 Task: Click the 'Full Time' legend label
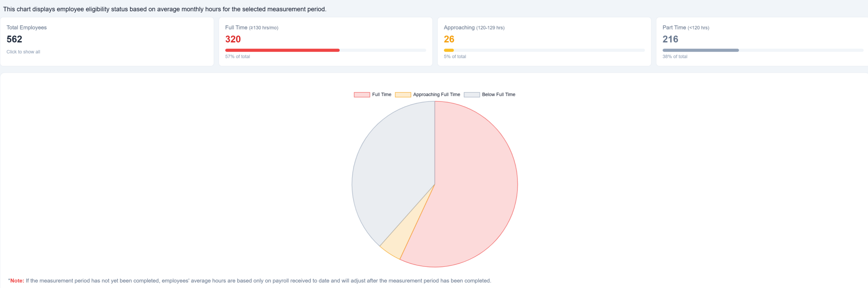coord(382,95)
